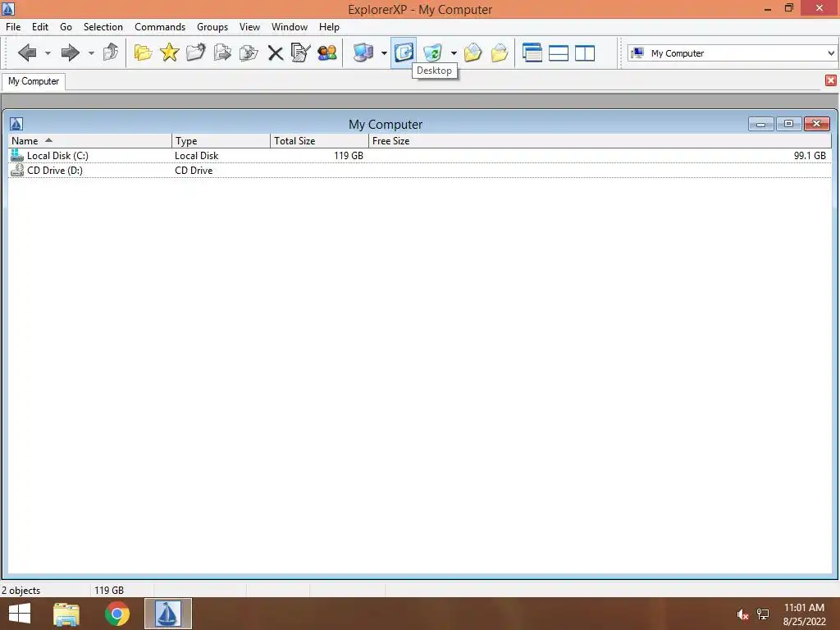Delete selection with the X icon
Screen dimensions: 840x630
(x=276, y=53)
